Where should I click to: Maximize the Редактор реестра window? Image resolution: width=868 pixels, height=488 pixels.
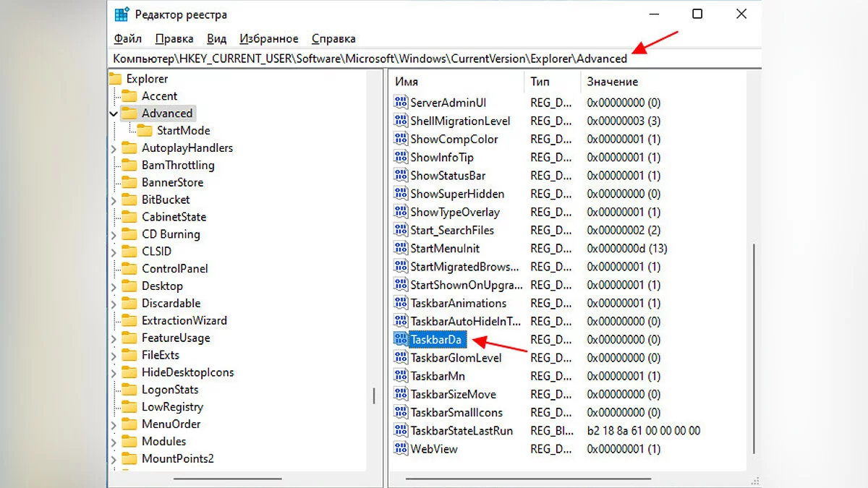[697, 14]
